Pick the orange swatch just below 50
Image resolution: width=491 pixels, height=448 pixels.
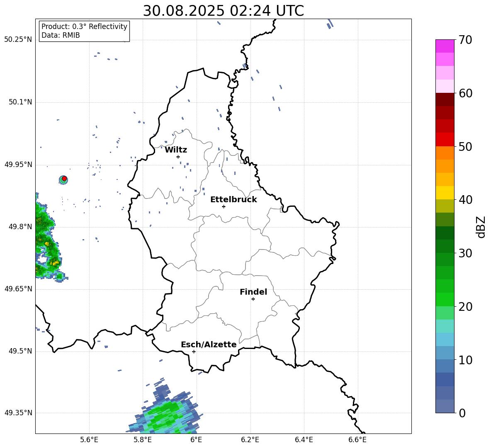click(445, 153)
